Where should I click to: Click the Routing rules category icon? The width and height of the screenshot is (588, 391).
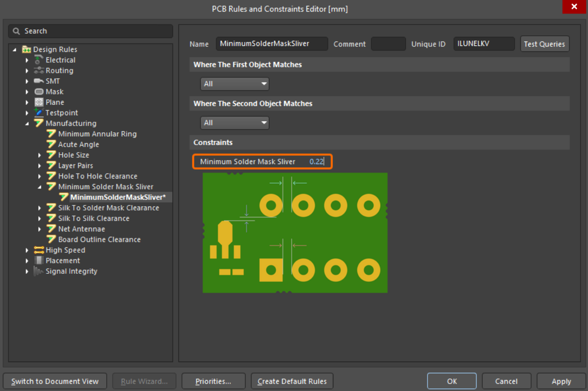click(x=39, y=71)
